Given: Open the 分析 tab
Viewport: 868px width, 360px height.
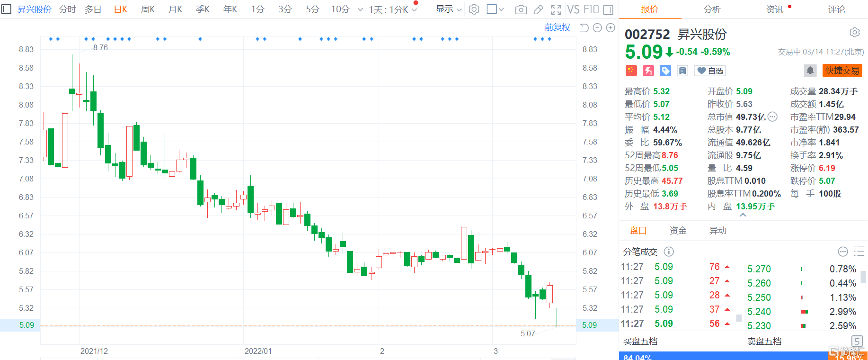Looking at the screenshot, I should tap(712, 9).
